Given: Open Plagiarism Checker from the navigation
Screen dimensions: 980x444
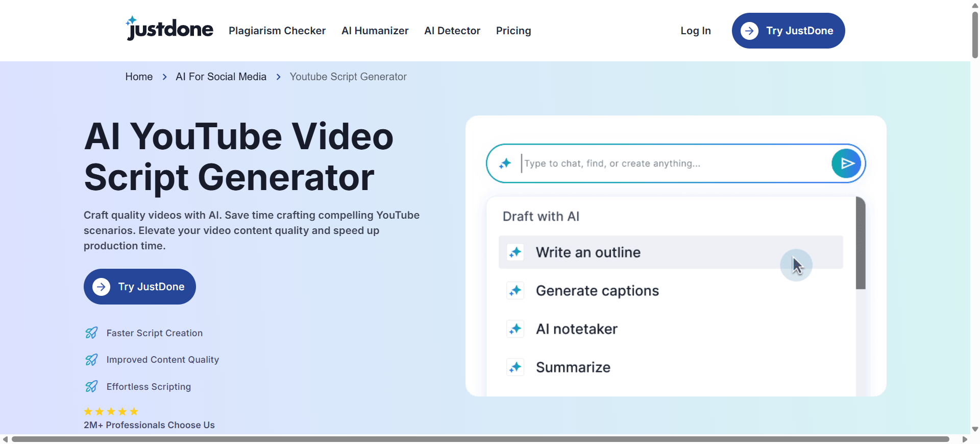Looking at the screenshot, I should click(x=277, y=31).
